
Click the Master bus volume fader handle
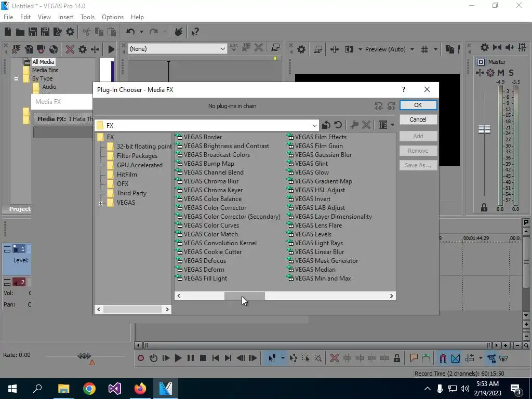pyautogui.click(x=484, y=129)
